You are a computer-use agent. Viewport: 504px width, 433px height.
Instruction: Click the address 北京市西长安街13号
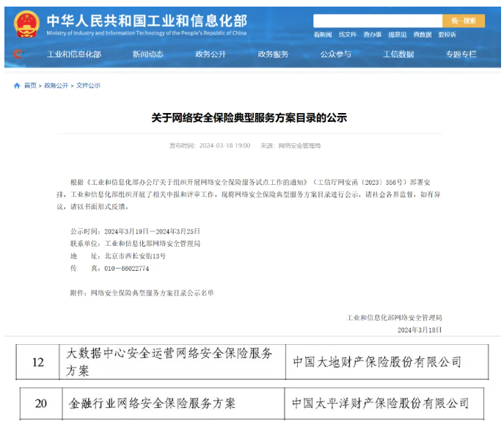click(x=135, y=256)
